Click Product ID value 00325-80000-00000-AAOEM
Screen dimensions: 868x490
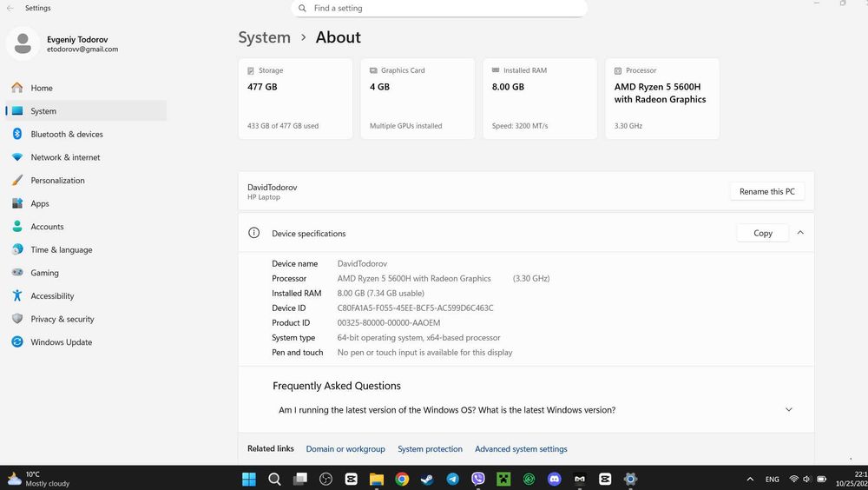click(x=389, y=322)
